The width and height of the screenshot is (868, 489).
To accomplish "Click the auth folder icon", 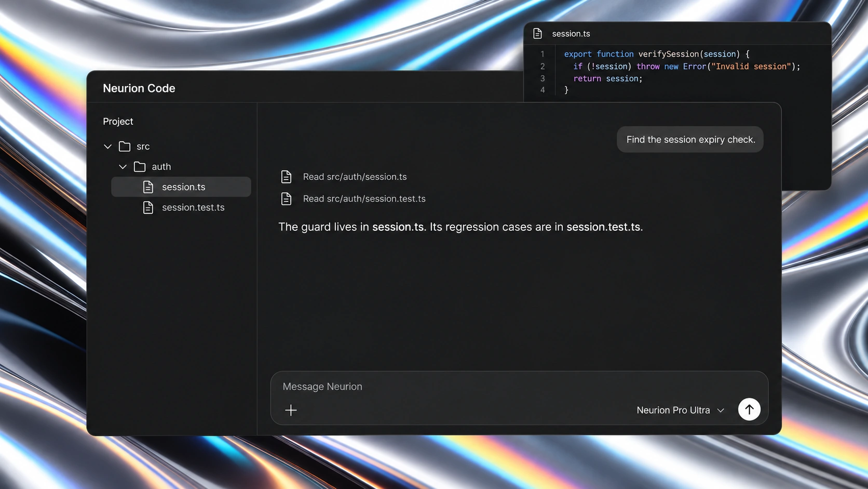I will coord(140,167).
